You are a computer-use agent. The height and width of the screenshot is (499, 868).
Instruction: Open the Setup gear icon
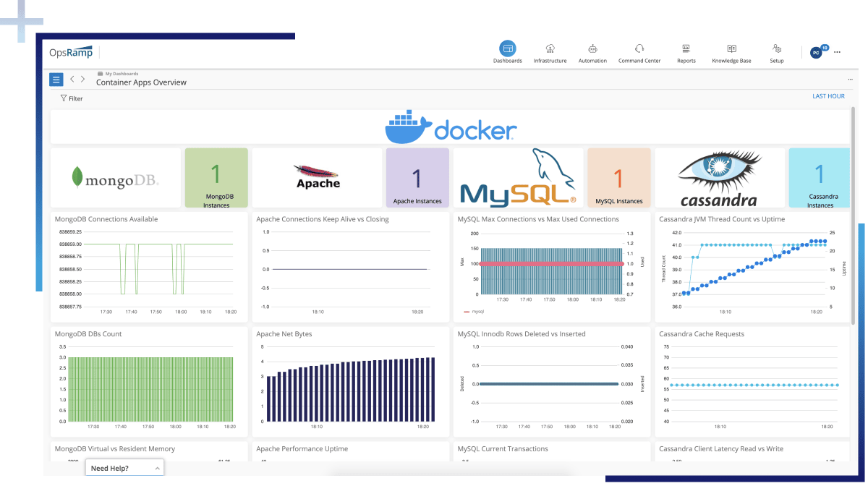pos(777,48)
